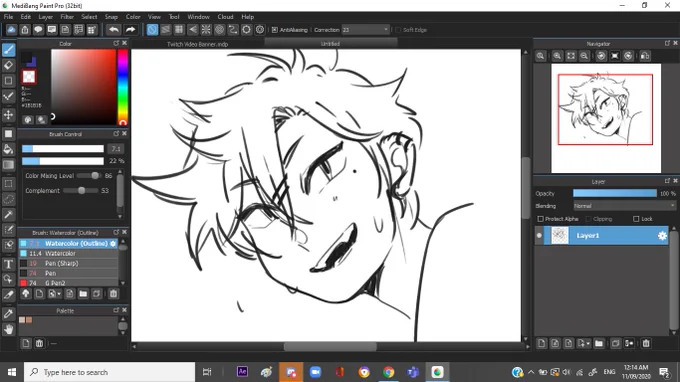Image resolution: width=680 pixels, height=382 pixels.
Task: Select the rectangular Select tool
Action: click(x=9, y=184)
